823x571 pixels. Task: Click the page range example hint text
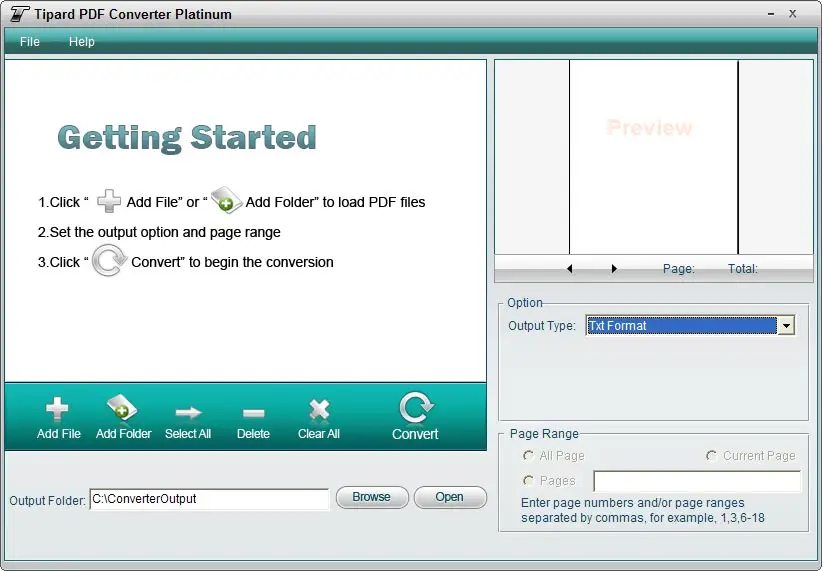(x=642, y=510)
